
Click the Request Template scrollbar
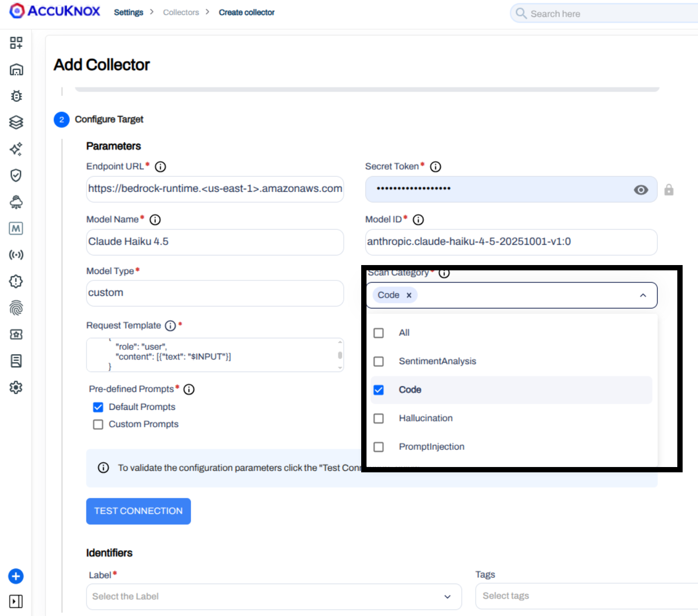pos(340,355)
